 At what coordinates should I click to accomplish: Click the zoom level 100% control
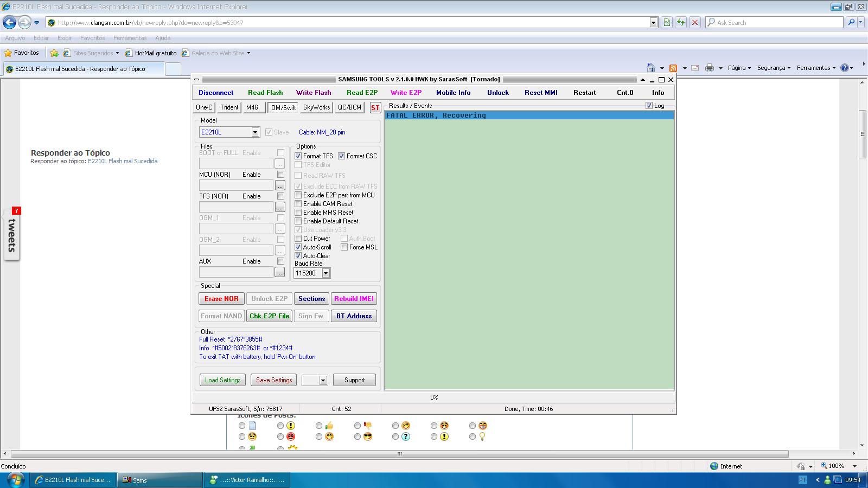(836, 466)
